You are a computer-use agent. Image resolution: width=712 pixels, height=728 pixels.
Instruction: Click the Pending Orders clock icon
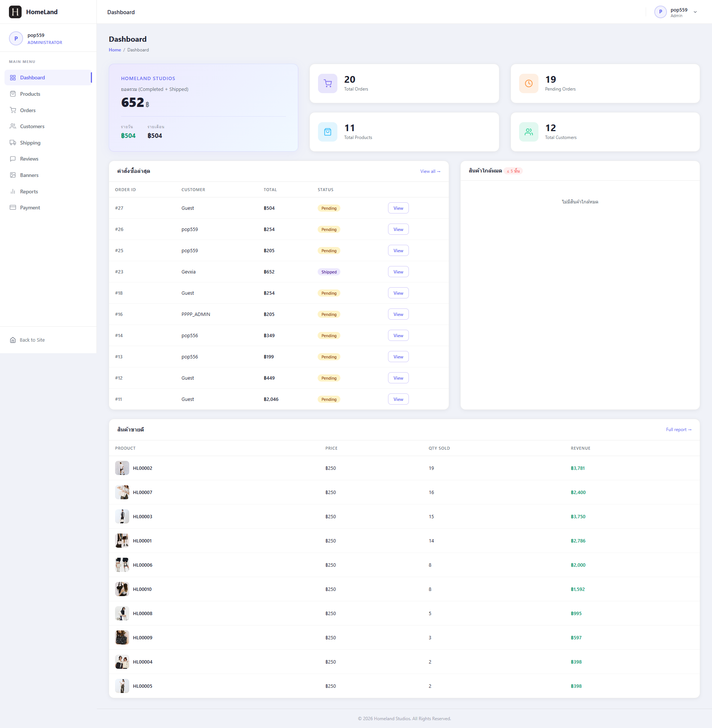pyautogui.click(x=528, y=83)
